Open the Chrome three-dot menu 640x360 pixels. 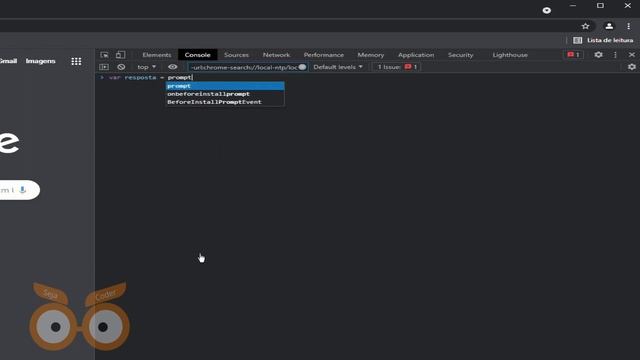[629, 26]
